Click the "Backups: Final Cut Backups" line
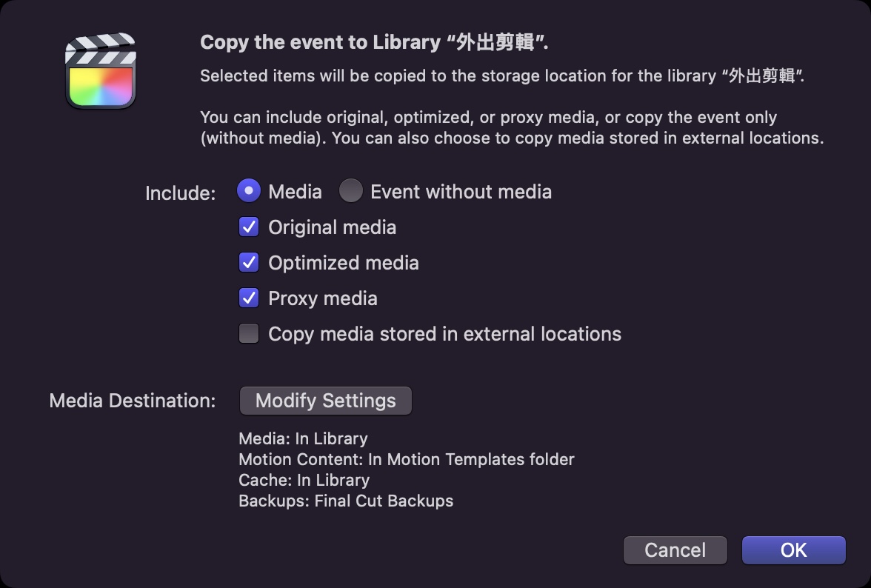The image size is (871, 588). click(x=346, y=501)
